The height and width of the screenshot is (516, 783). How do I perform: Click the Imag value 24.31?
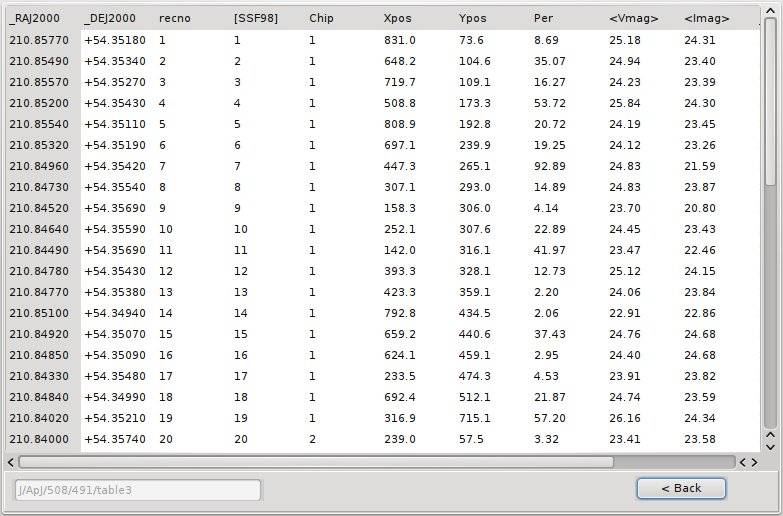point(700,40)
